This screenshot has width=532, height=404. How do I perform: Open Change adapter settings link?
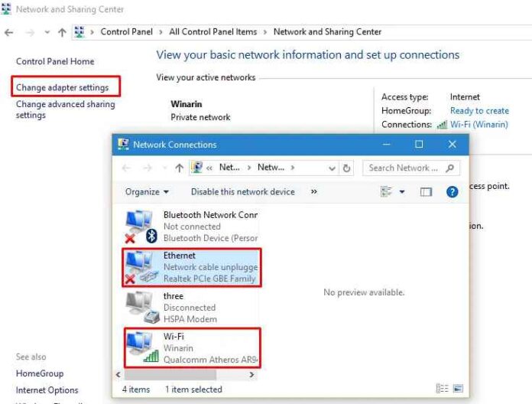[x=62, y=87]
